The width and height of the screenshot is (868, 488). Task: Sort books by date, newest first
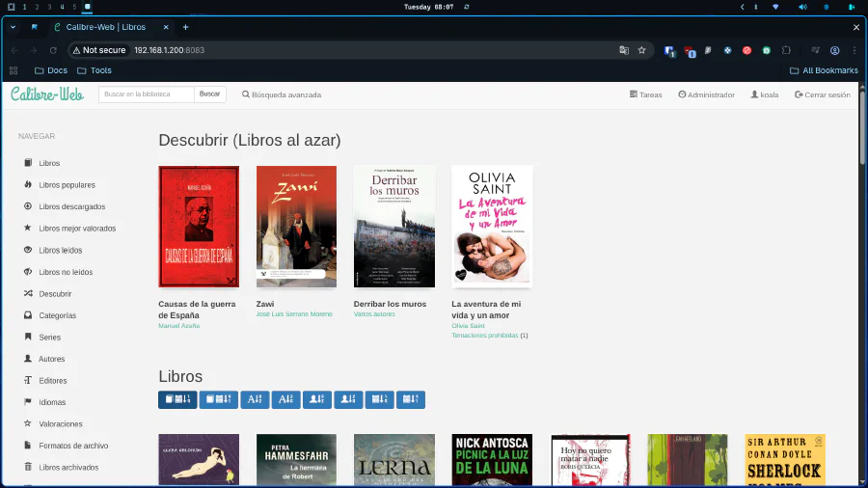coord(178,399)
